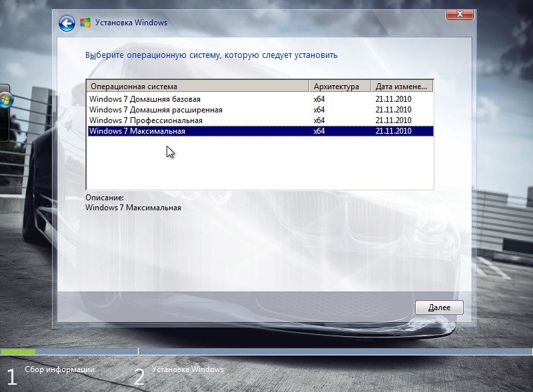The width and height of the screenshot is (533, 392).
Task: Click the Описание label
Action: (105, 198)
